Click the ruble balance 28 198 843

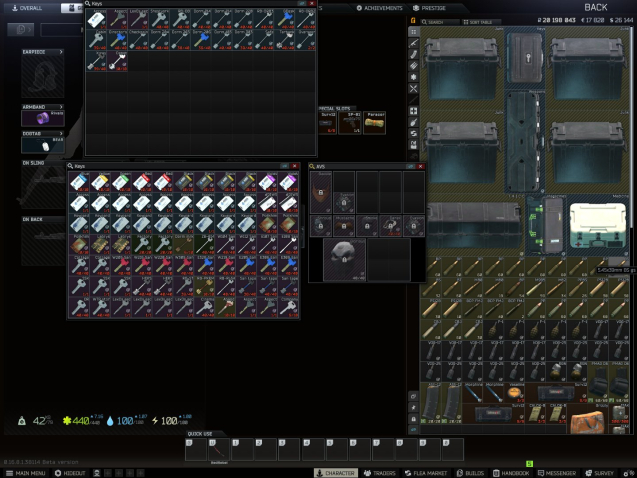pyautogui.click(x=556, y=20)
